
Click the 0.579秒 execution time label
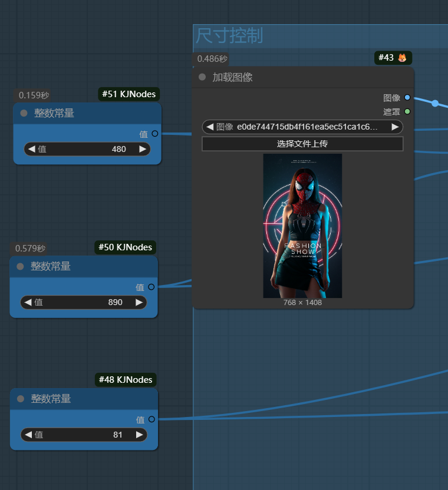click(x=30, y=249)
